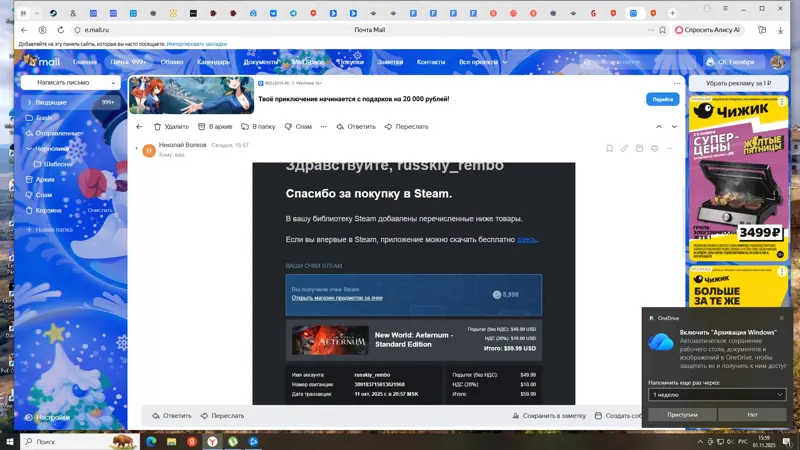The height and width of the screenshot is (450, 800).
Task: Click Очистить next to Корзина
Action: click(99, 210)
